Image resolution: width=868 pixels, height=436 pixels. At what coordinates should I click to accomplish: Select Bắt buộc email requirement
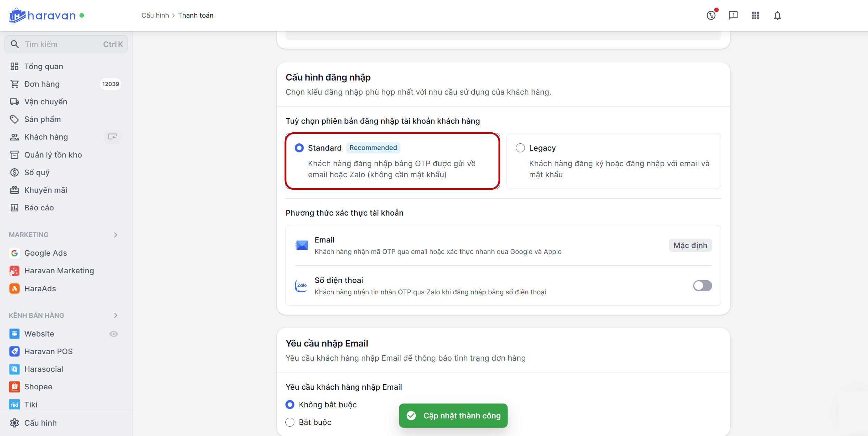pyautogui.click(x=290, y=422)
